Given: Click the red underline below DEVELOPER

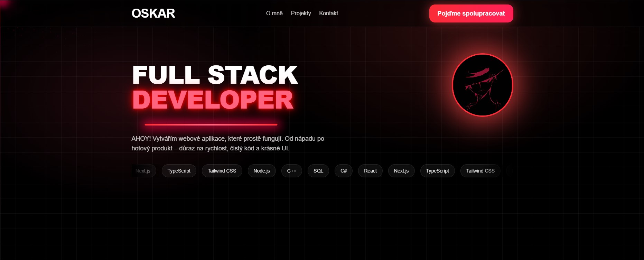Looking at the screenshot, I should pos(211,124).
